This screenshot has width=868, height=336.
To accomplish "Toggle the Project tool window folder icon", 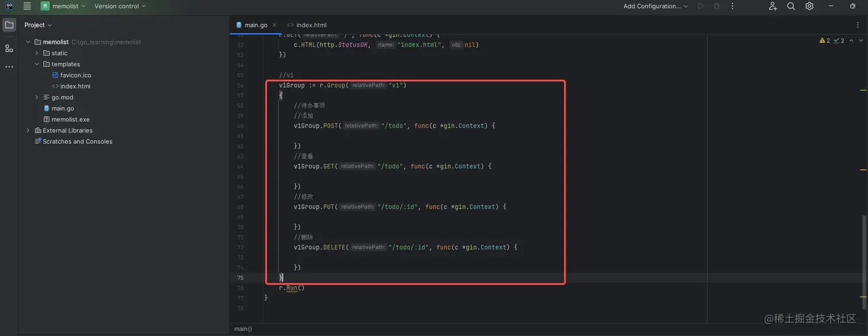I will point(9,25).
